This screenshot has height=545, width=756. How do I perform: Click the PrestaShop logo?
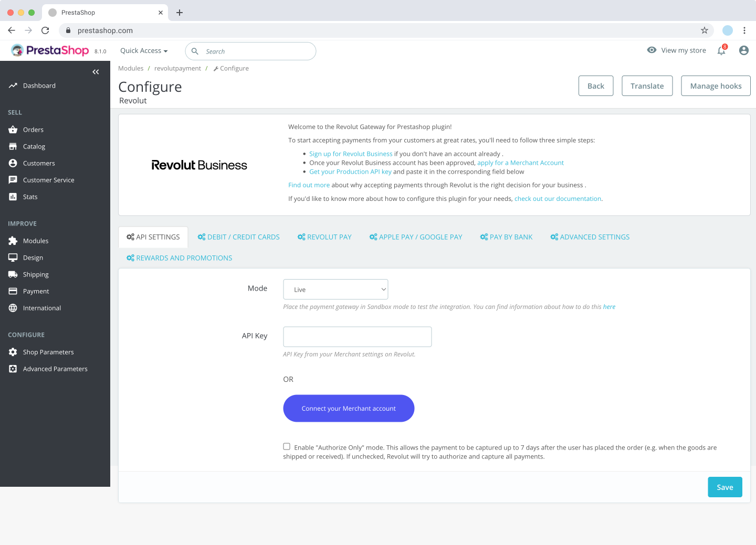[50, 50]
